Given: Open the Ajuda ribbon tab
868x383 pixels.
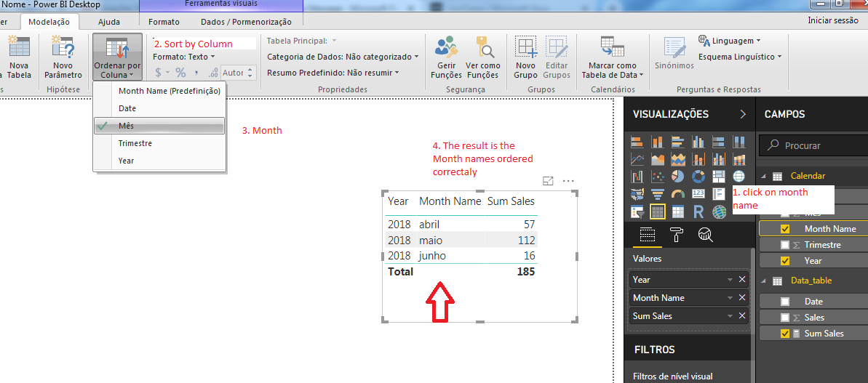Looking at the screenshot, I should [x=109, y=22].
